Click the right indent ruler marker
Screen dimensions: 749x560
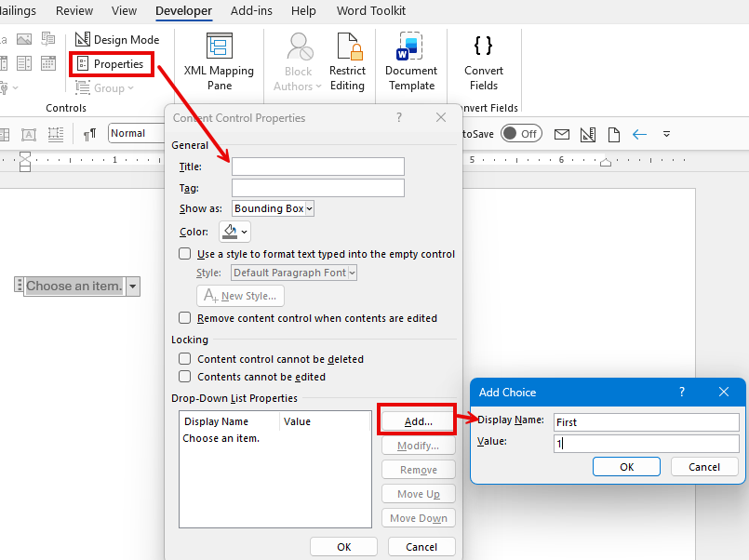[606, 161]
